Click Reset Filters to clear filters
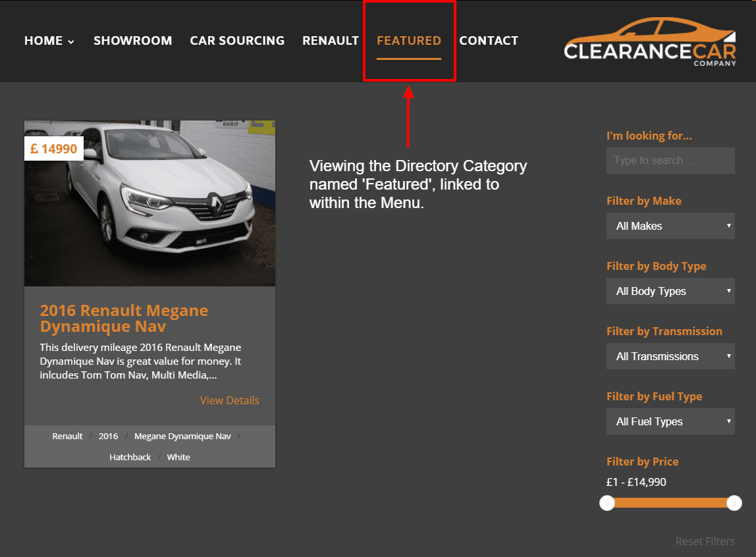This screenshot has width=756, height=557. tap(705, 541)
